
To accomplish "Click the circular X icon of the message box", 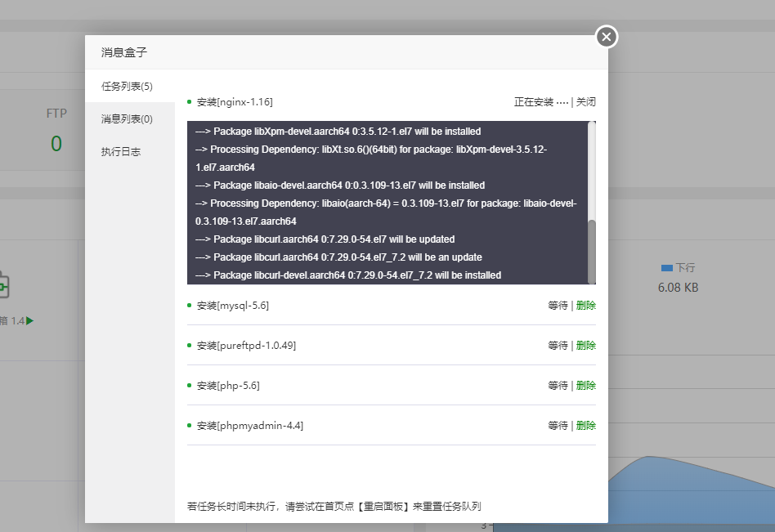I will [x=606, y=37].
